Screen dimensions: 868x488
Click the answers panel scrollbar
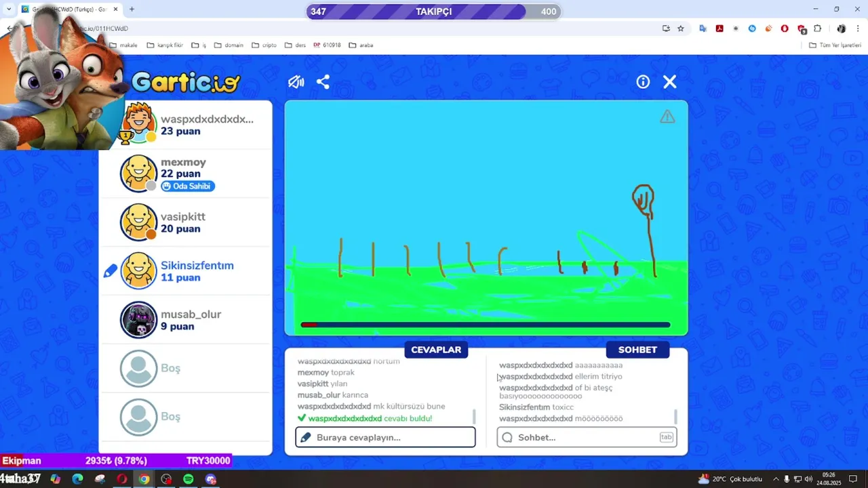click(474, 416)
